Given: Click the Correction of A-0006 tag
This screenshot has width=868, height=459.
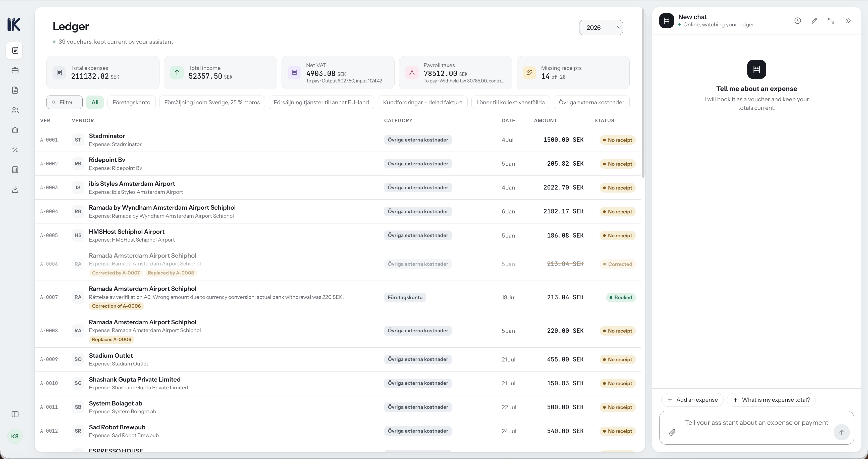Looking at the screenshot, I should 116,306.
